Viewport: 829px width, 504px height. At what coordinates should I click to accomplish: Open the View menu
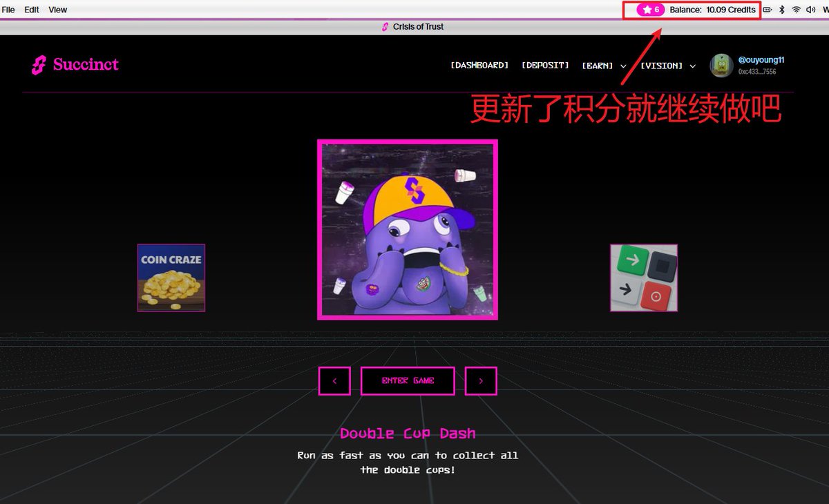(x=58, y=10)
